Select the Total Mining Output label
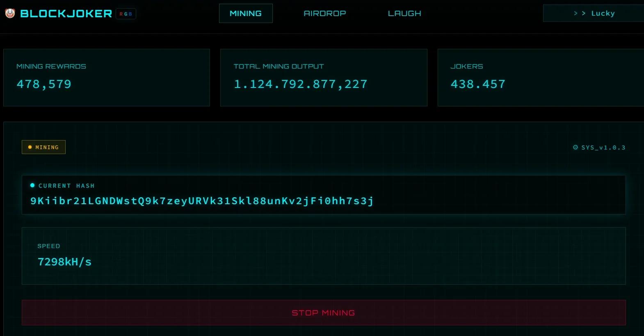This screenshot has width=644, height=336. click(279, 66)
